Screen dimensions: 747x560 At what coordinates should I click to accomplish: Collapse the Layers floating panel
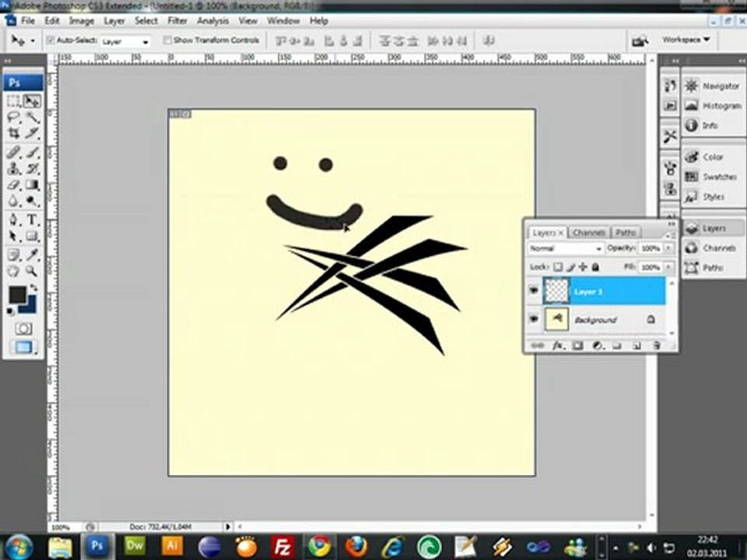672,223
